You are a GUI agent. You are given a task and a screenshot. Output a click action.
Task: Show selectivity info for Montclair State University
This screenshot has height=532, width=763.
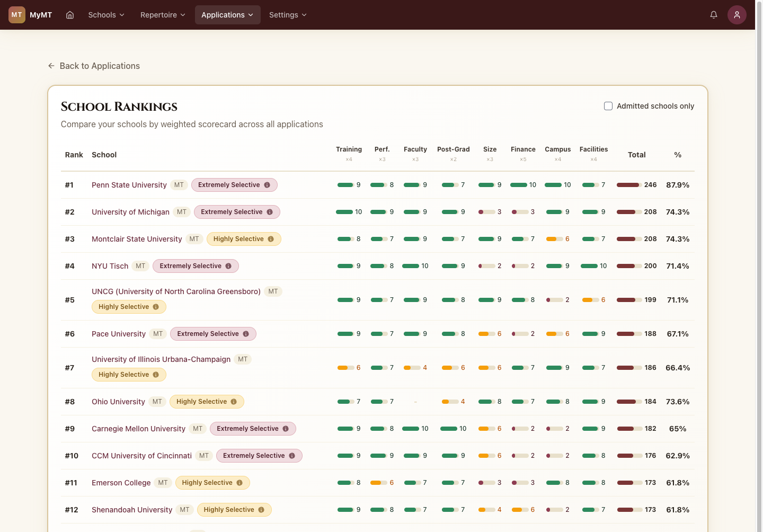[x=271, y=239]
